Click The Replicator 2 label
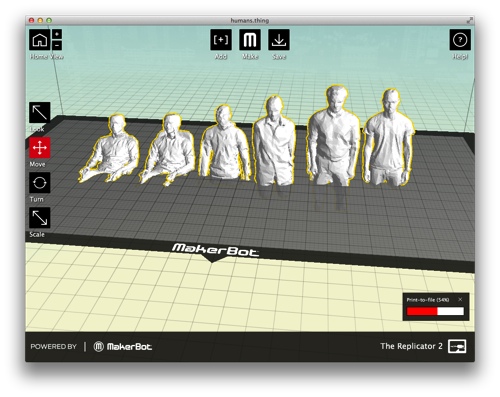Screen dimensions: 500x397 click(411, 346)
